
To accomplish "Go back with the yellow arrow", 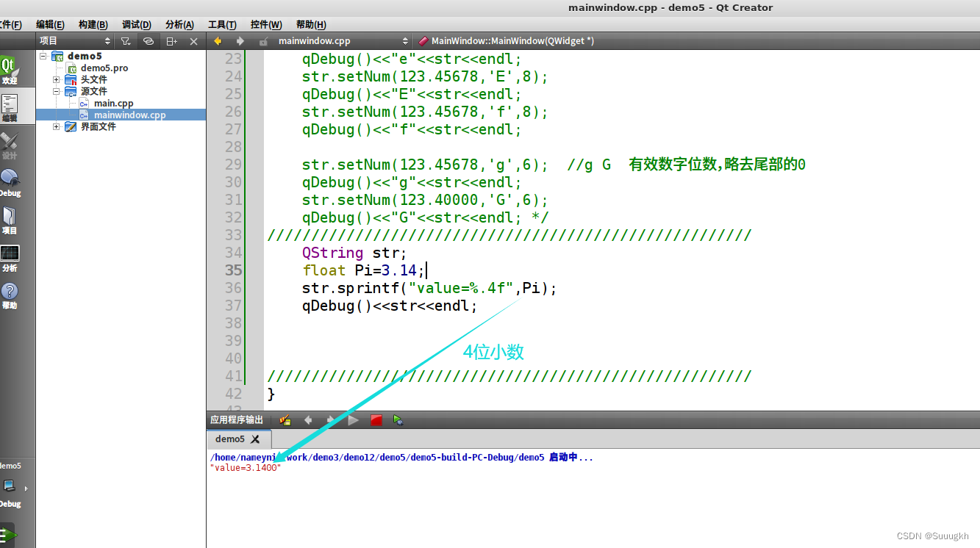I will point(218,41).
